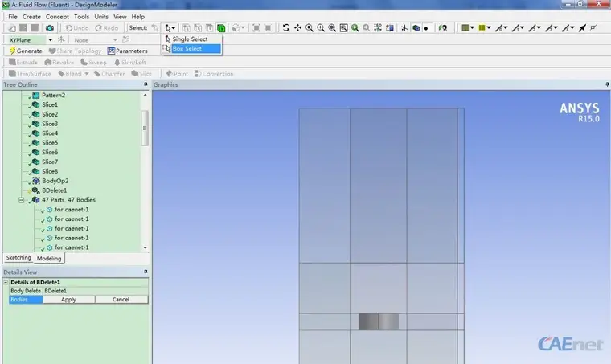
Task: Toggle display vertices icon
Action: point(593,27)
